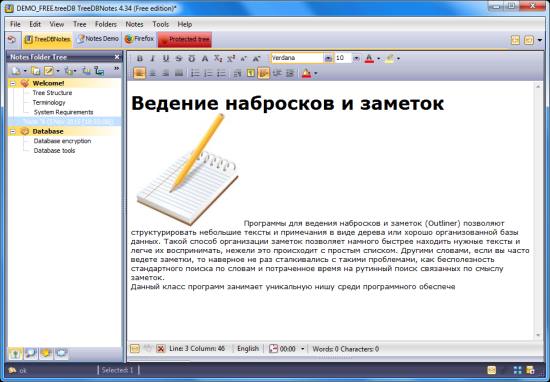Open the font color dropdown arrow
Image resolution: width=550 pixels, height=382 pixels.
[x=378, y=59]
